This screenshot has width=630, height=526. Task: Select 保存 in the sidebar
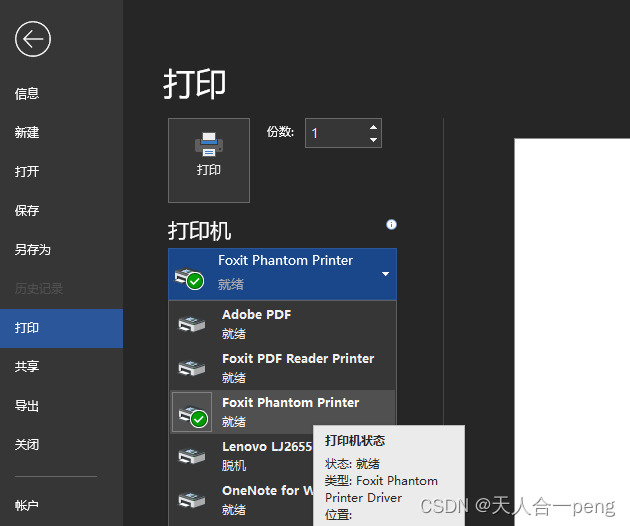(27, 211)
